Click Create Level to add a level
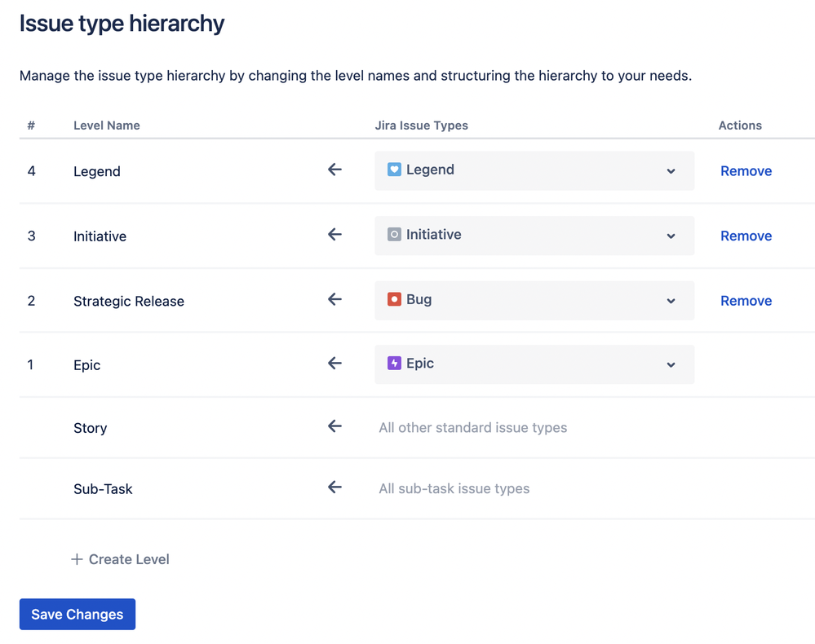 click(x=121, y=559)
